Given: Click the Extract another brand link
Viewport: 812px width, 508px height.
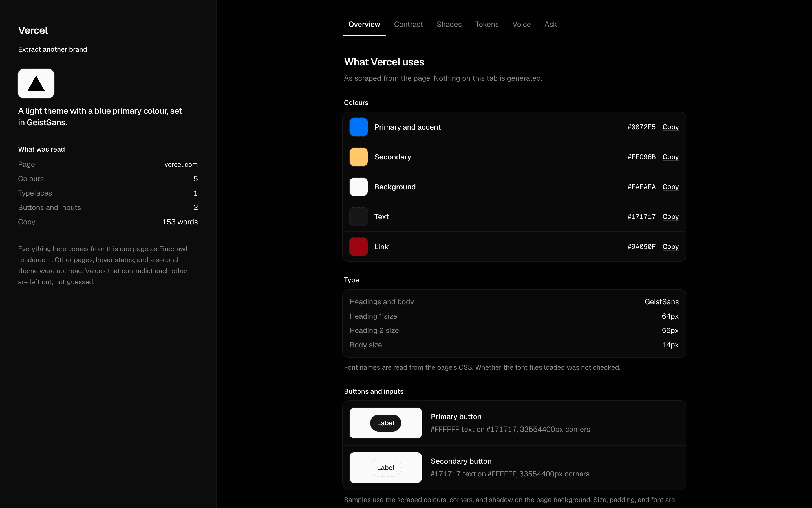Looking at the screenshot, I should (53, 49).
